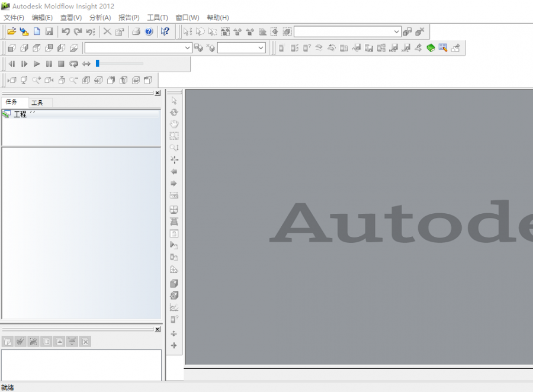
Task: Click the Open Project folder icon
Action: [x=11, y=32]
